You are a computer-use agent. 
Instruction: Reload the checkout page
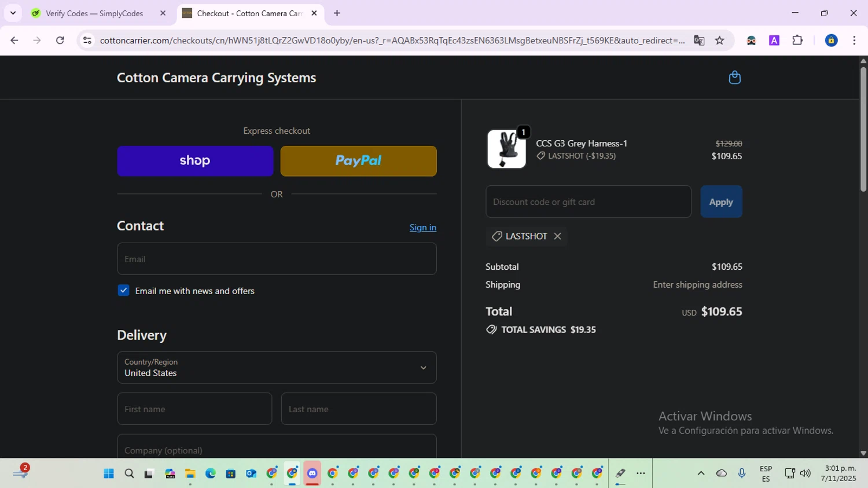60,41
